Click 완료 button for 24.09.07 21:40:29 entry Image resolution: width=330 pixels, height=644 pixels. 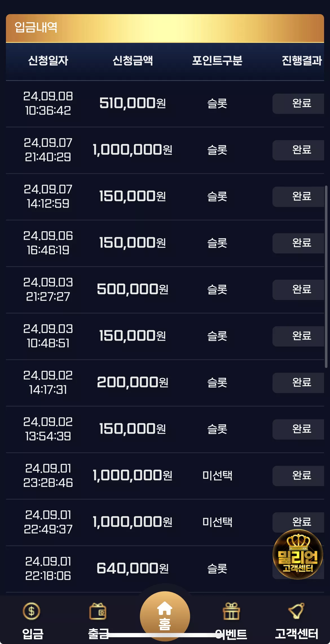tap(298, 150)
